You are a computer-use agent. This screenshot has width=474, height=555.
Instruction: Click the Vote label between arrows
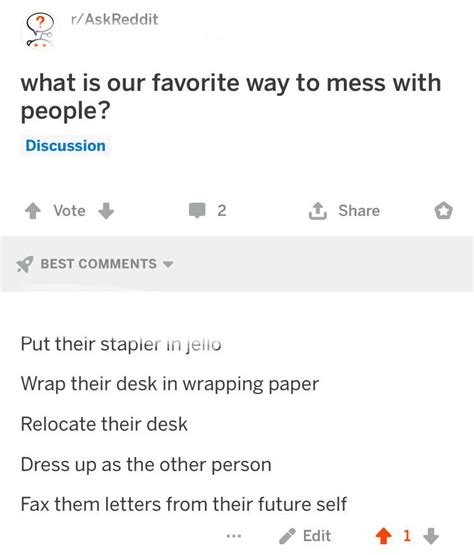[69, 211]
